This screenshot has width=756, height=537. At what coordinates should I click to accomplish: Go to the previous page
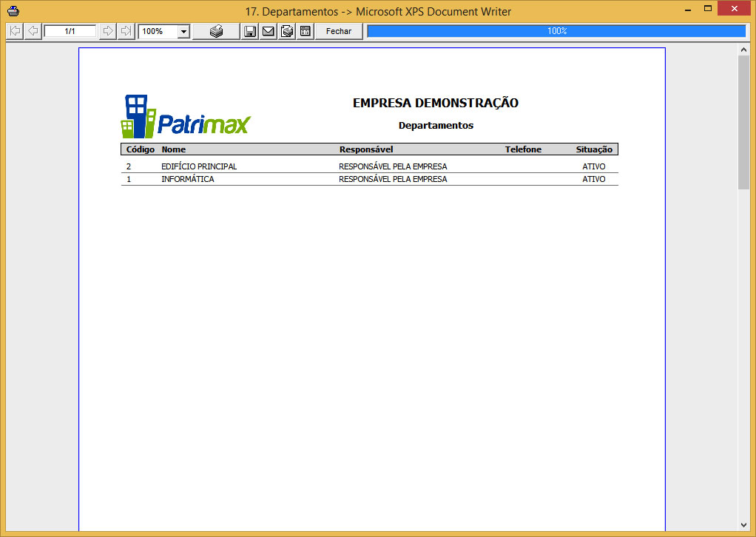tap(33, 31)
